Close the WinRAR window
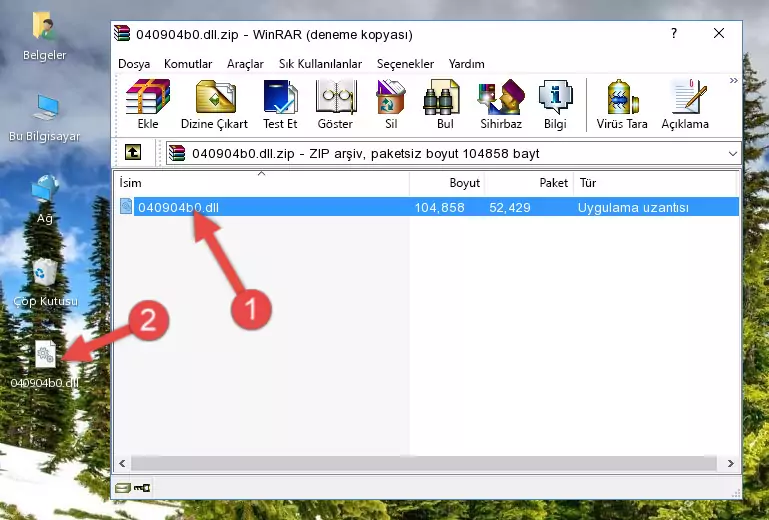The width and height of the screenshot is (769, 520). [719, 33]
